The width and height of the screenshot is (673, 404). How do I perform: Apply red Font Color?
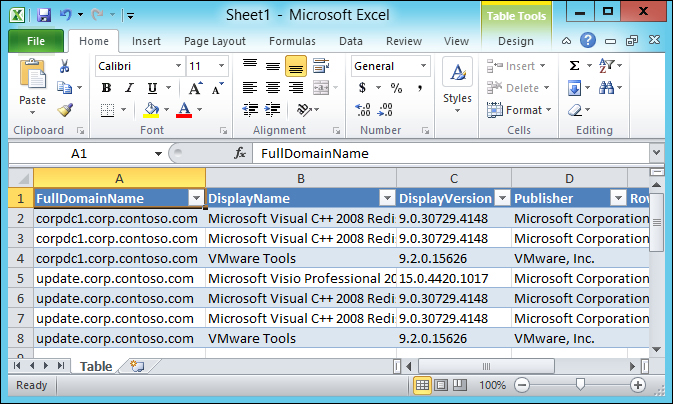(184, 110)
